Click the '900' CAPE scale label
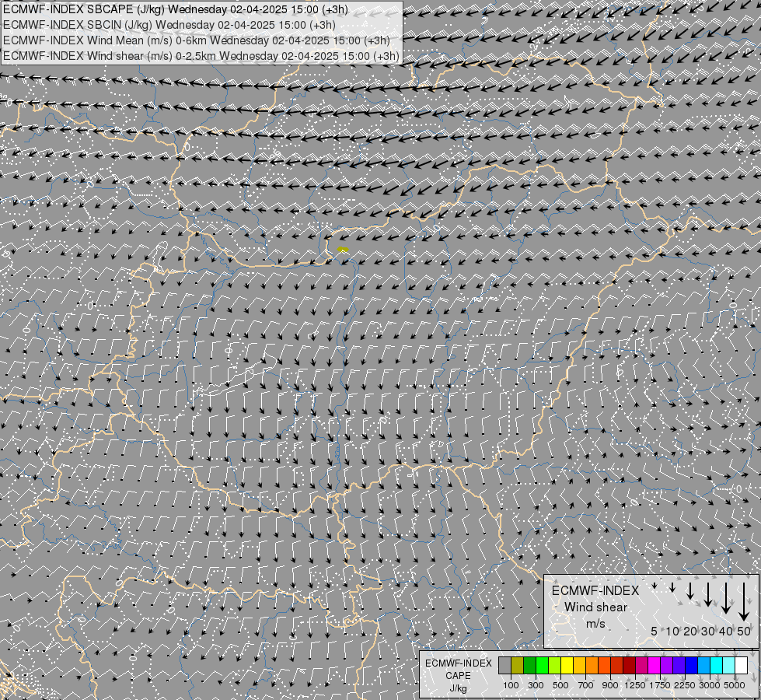This screenshot has height=700, width=761. 610,685
